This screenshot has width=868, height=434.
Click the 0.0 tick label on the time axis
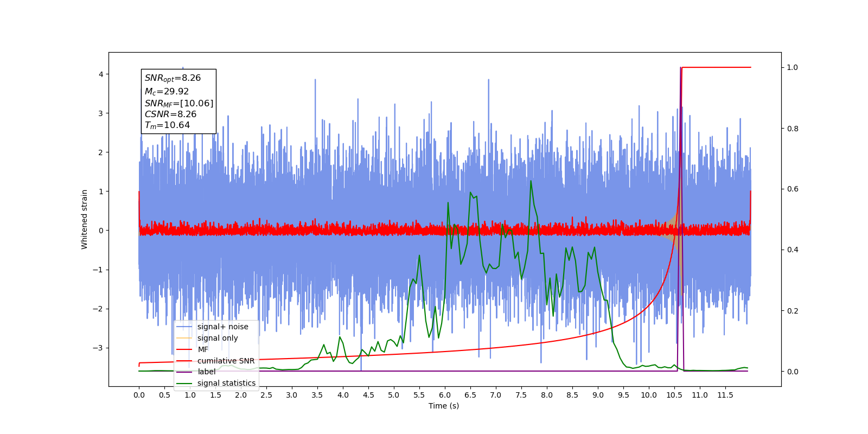click(x=139, y=395)
